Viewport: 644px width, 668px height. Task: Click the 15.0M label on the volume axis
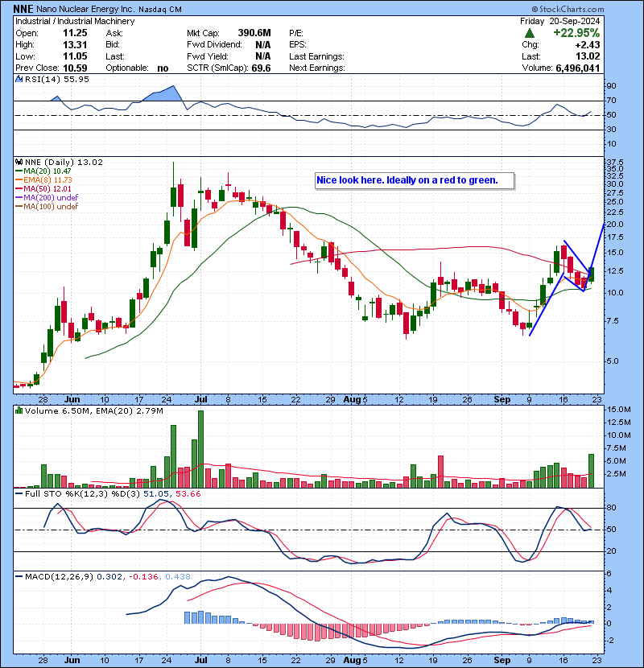[x=619, y=410]
